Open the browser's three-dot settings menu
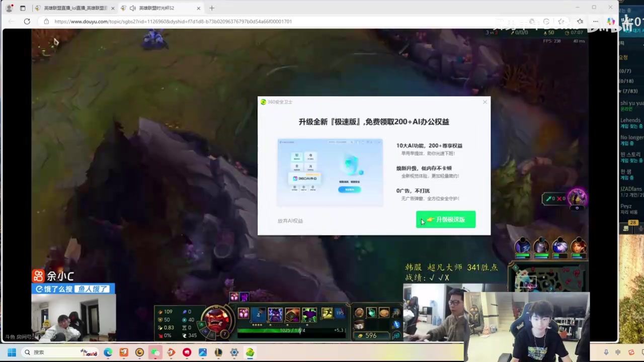 (595, 21)
